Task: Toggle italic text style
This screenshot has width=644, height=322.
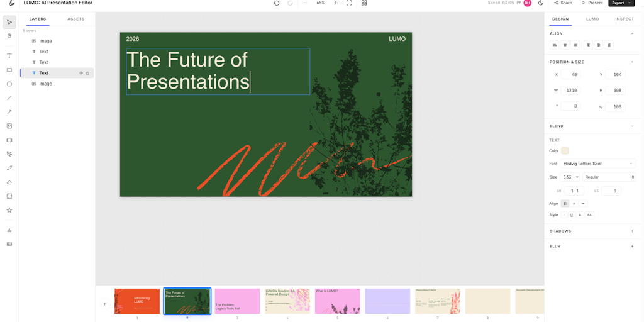Action: 564,215
